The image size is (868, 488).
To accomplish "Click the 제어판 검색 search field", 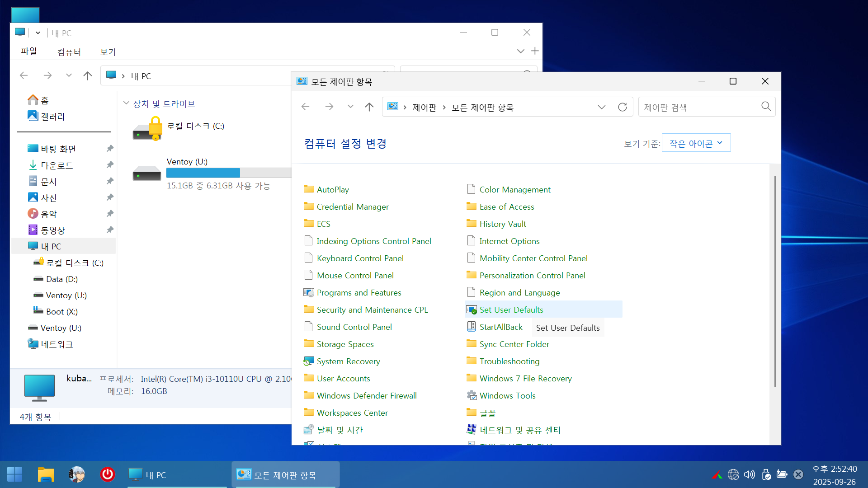I will pyautogui.click(x=698, y=107).
